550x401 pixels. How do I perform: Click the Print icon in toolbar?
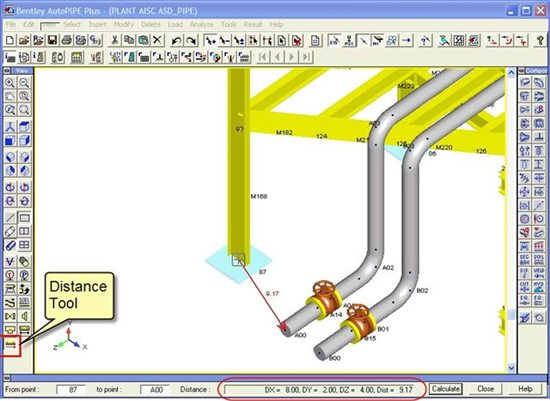(66, 41)
